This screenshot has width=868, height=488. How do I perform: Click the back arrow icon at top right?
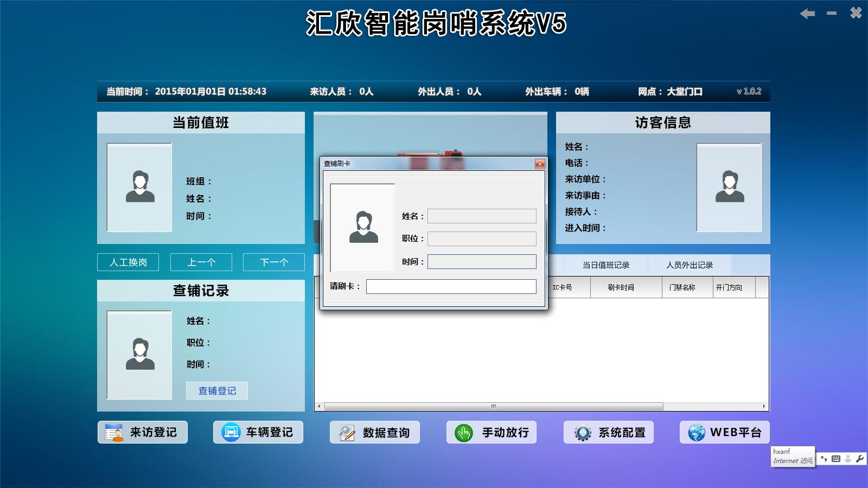807,14
